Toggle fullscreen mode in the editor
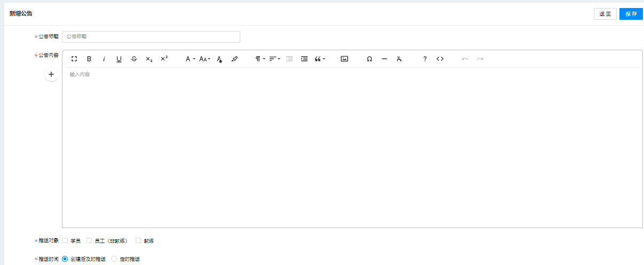644x265 pixels. (74, 59)
